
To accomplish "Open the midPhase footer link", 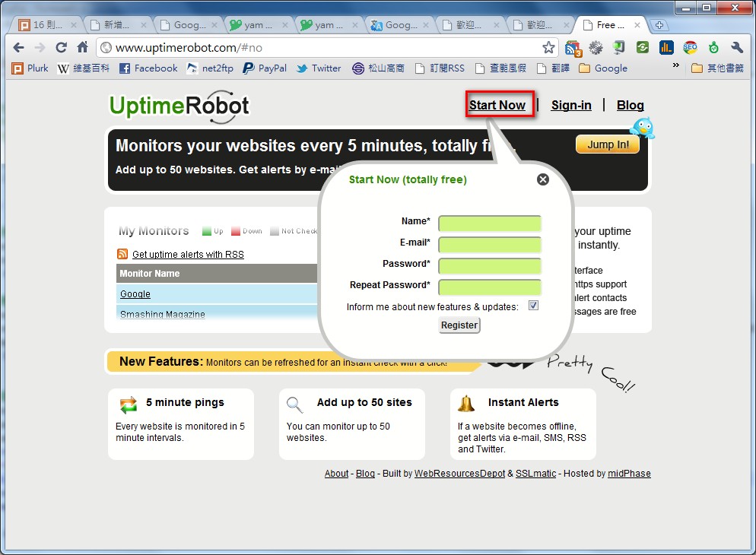I will pos(629,474).
